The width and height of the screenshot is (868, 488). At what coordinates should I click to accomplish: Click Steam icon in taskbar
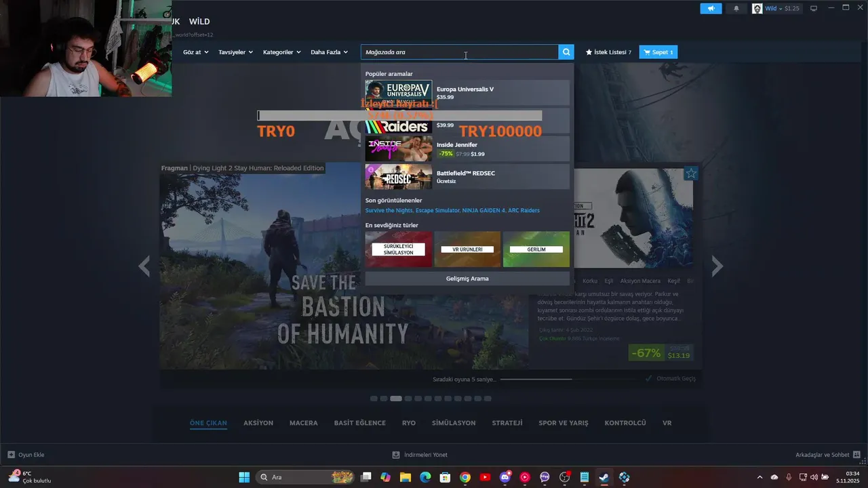click(x=604, y=477)
